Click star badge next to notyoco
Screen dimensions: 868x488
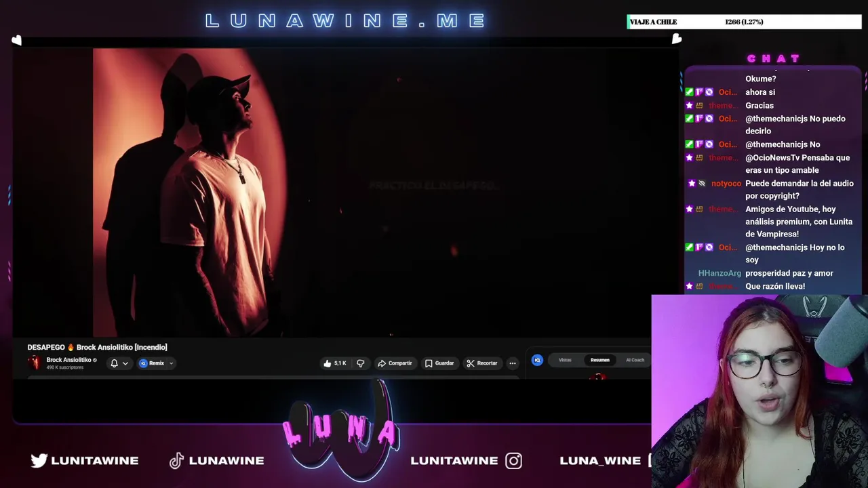692,184
